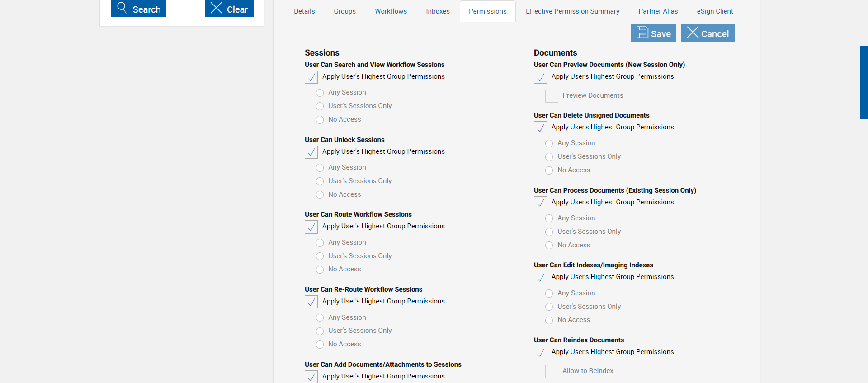868x383 pixels.
Task: Go to the eSign Client tab
Action: tap(715, 11)
